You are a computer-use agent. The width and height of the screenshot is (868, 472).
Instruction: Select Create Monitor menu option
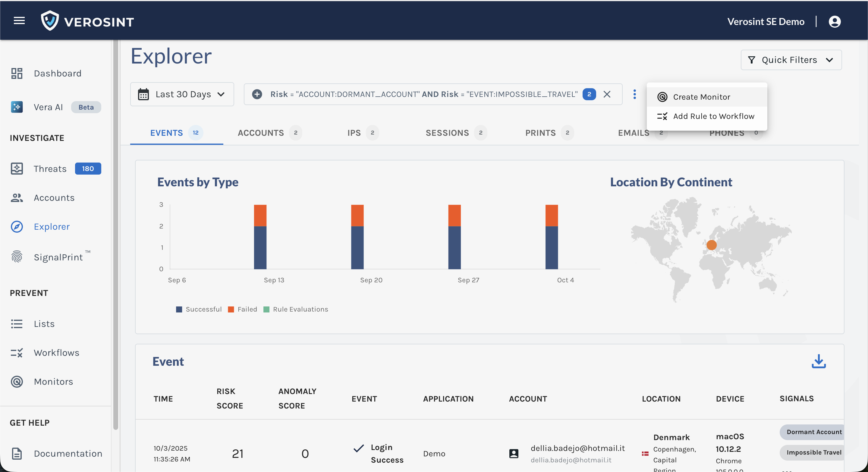[x=701, y=97]
